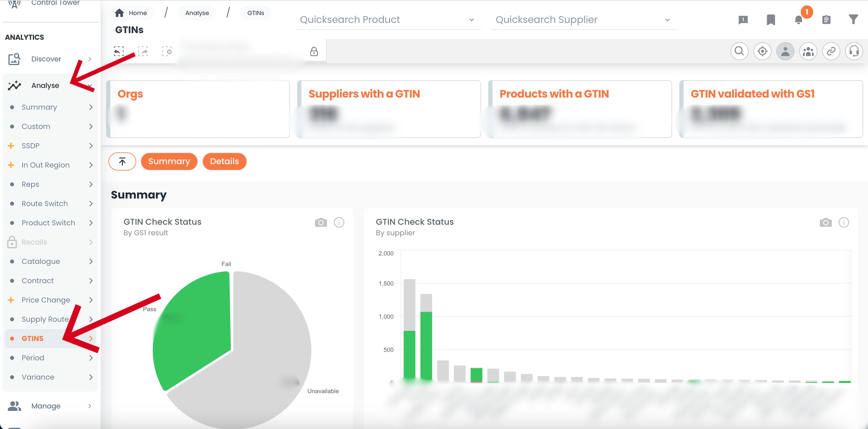Open the Period menu item

(51, 358)
